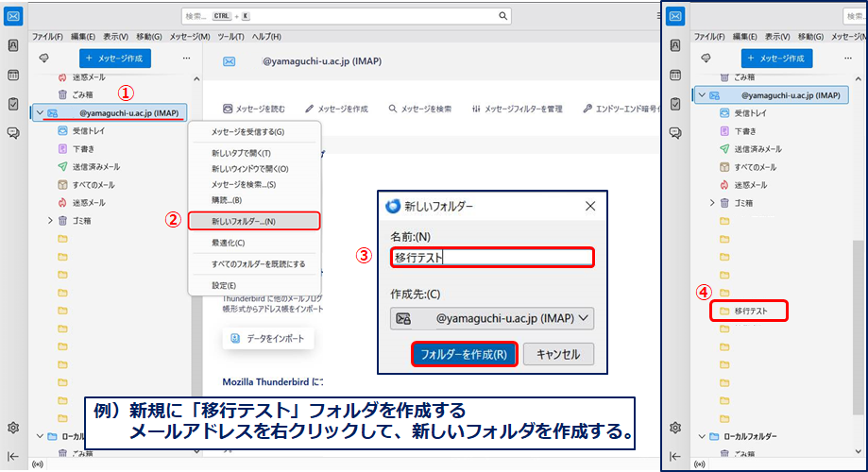Screen dimensions: 868x472
Task: Click メッセージフィルターを管理 link
Action: (517, 109)
